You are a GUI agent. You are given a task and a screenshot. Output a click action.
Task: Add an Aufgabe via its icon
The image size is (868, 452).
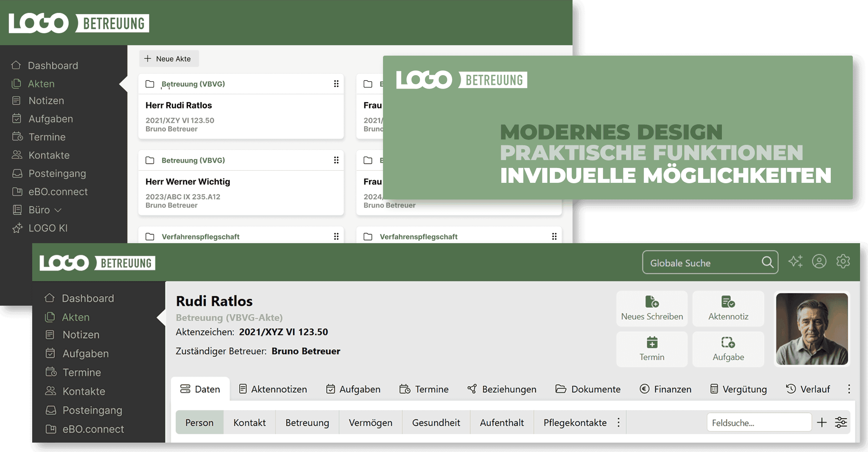coord(728,342)
